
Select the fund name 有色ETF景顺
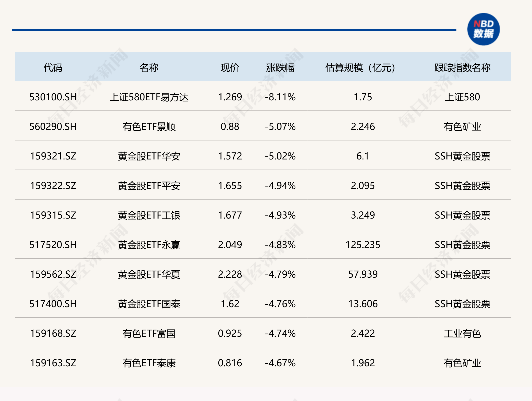pos(149,127)
